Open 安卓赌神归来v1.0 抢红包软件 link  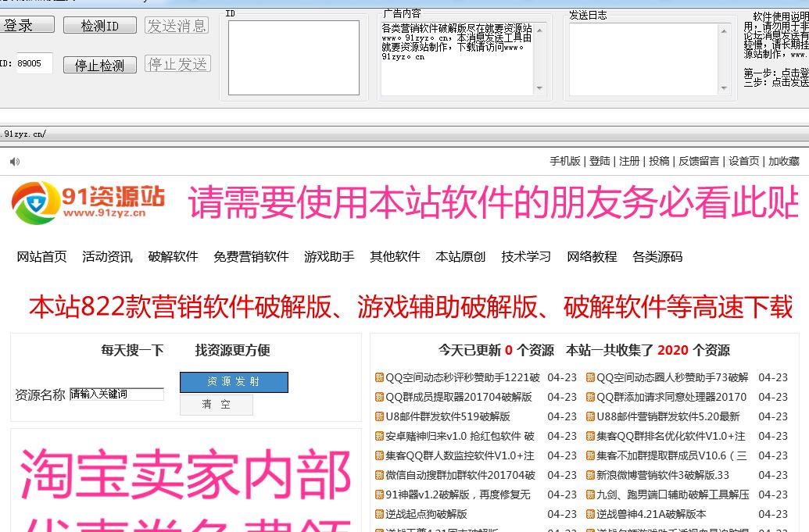click(460, 436)
